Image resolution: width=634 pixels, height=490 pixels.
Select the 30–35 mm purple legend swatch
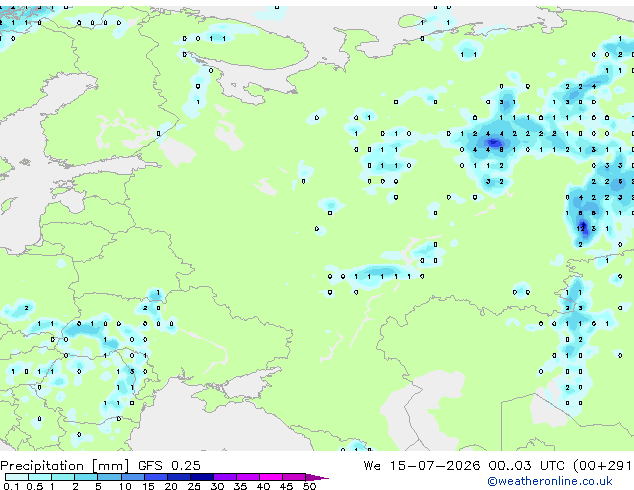point(225,477)
